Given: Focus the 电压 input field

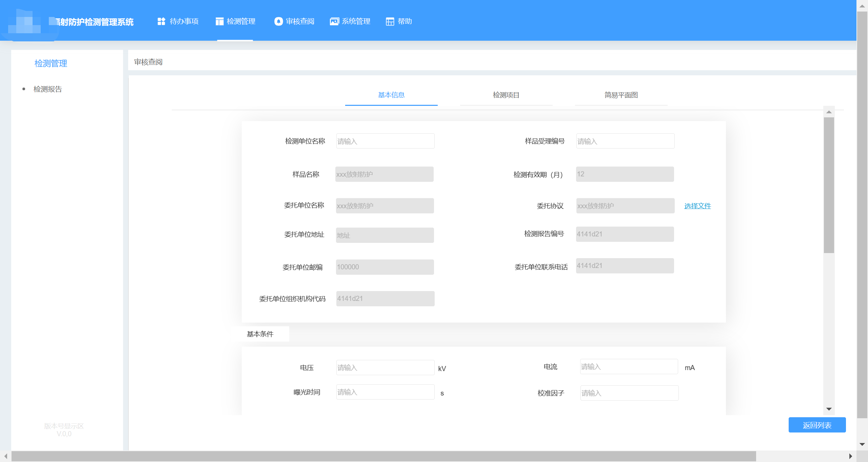Looking at the screenshot, I should tap(385, 367).
